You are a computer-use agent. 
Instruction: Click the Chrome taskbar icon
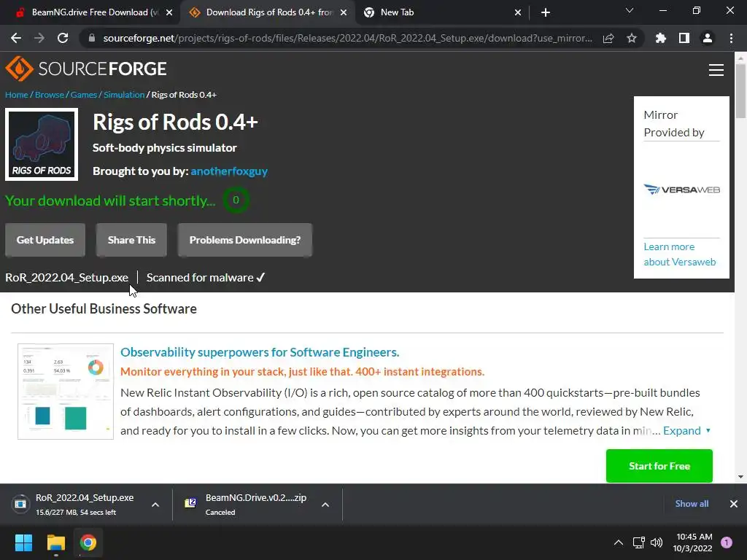pyautogui.click(x=88, y=542)
